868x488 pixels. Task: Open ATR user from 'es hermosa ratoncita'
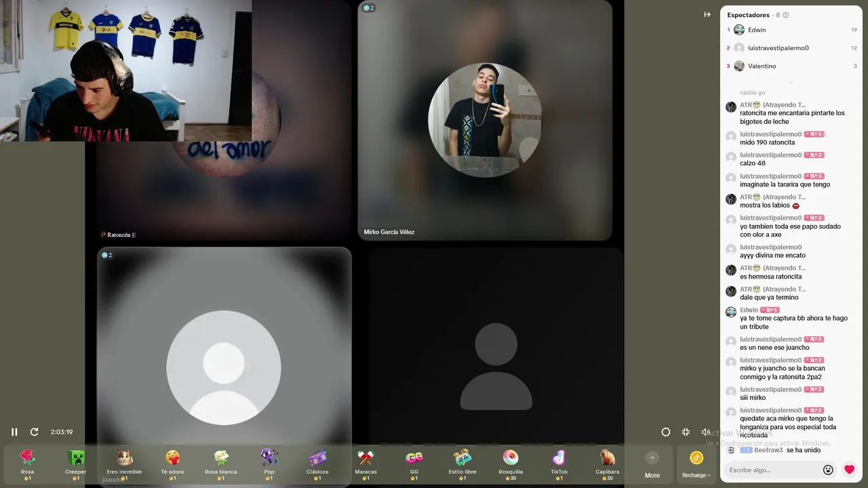click(772, 268)
